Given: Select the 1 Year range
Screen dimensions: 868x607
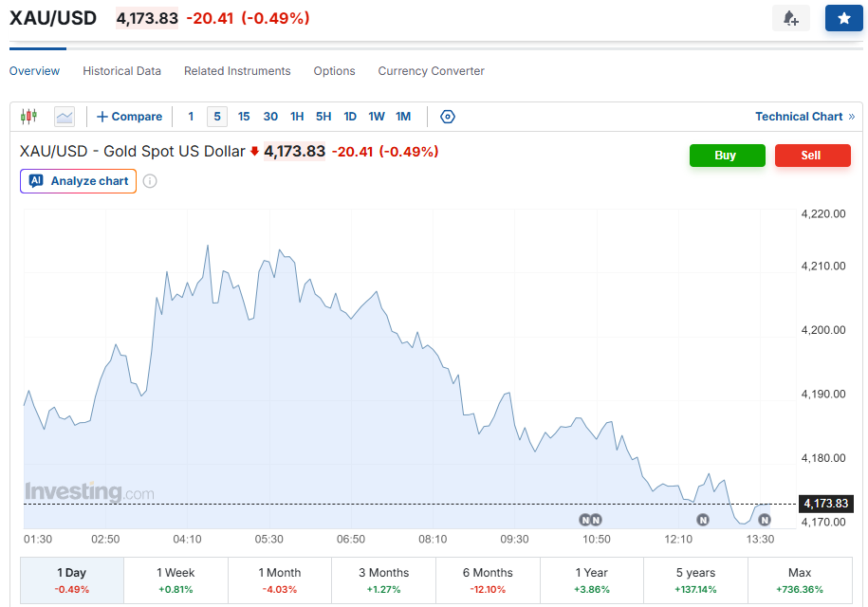Looking at the screenshot, I should (x=592, y=579).
